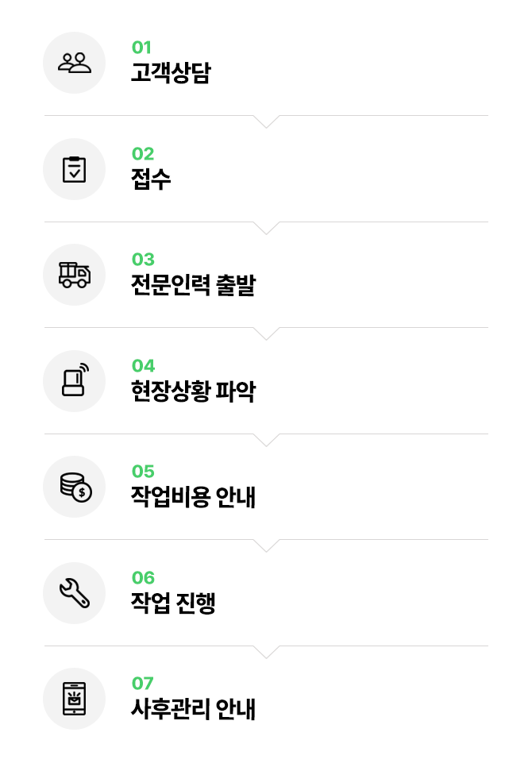The image size is (532, 767).
Task: Click the green step number 07
Action: [142, 684]
